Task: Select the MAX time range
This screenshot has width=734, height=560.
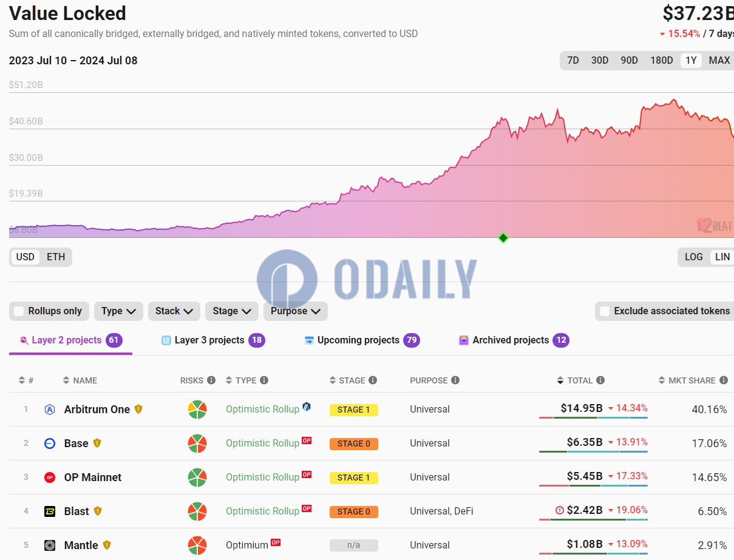Action: click(719, 61)
